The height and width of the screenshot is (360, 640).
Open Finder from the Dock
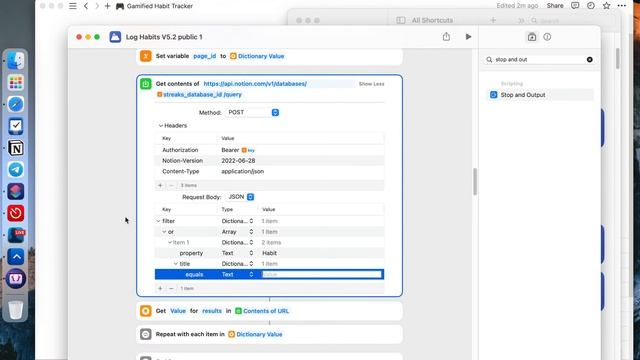(x=16, y=61)
